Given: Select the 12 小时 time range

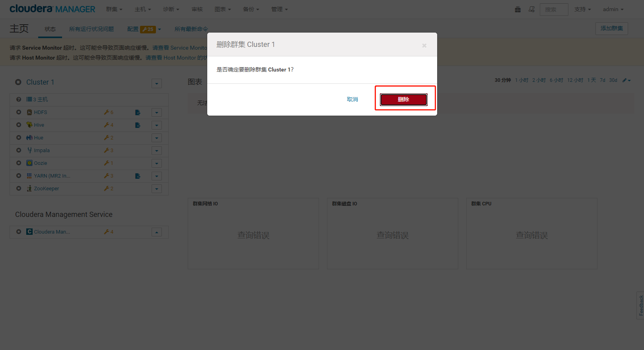Looking at the screenshot, I should [575, 80].
